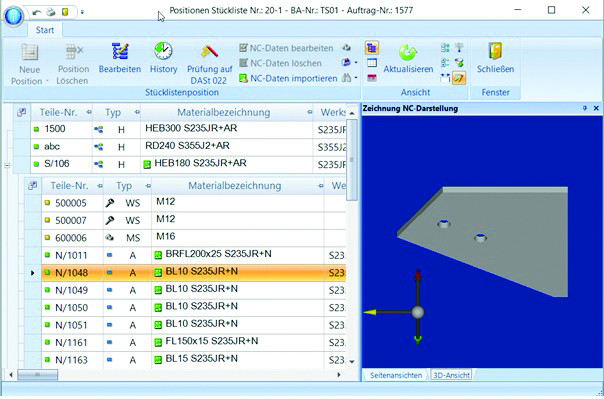Click the green NC icon in row N/1048
The width and height of the screenshot is (604, 399).
pyautogui.click(x=158, y=273)
